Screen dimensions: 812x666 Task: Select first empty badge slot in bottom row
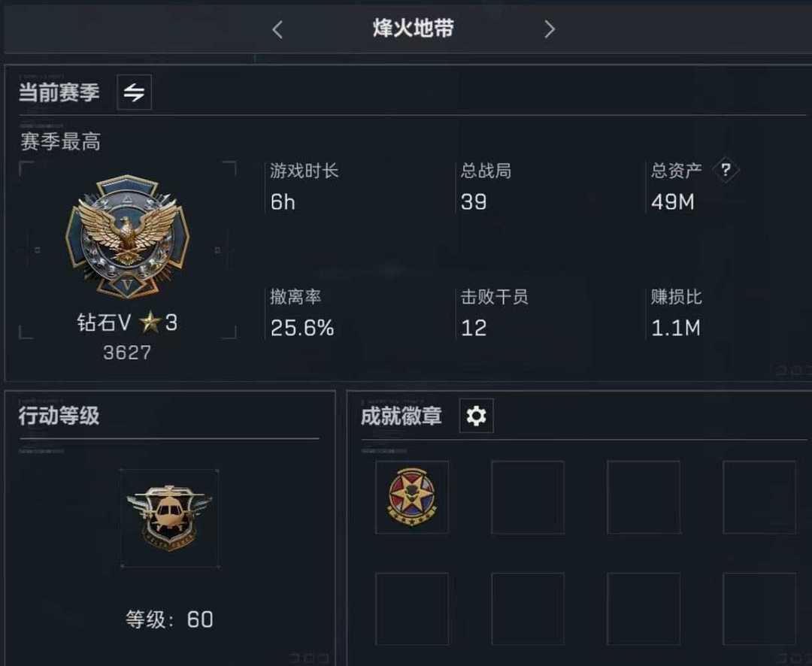[412, 609]
